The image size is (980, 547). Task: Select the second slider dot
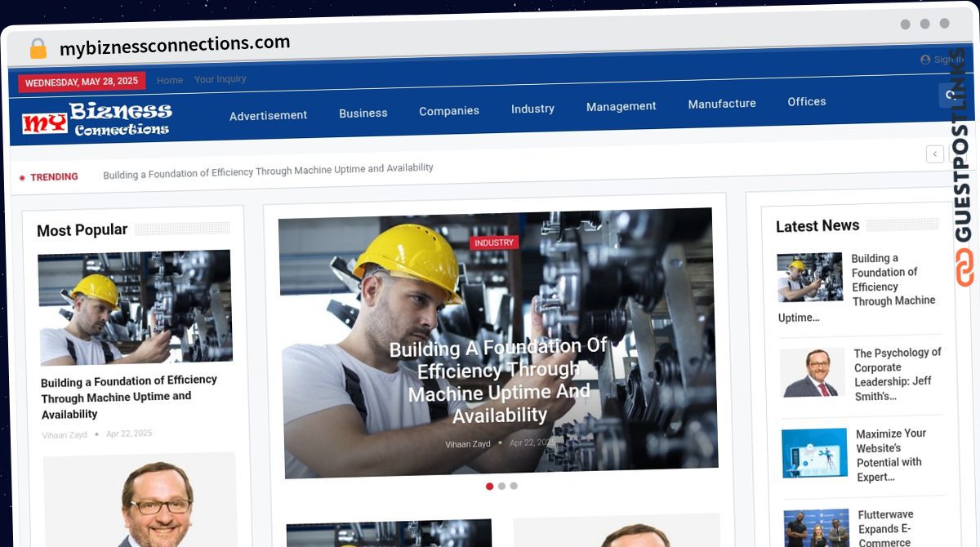coord(501,486)
